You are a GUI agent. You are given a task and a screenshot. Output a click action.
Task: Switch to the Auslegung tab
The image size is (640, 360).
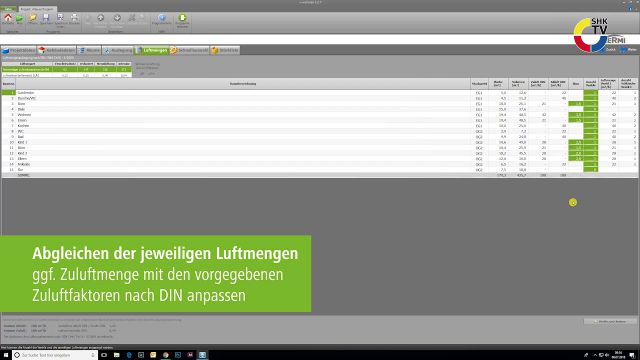tap(118, 50)
